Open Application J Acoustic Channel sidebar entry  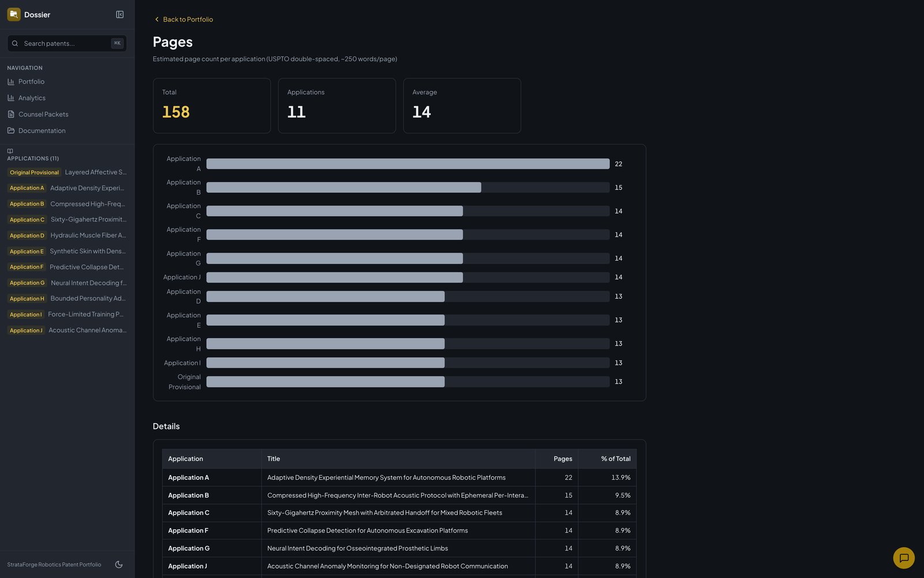pyautogui.click(x=67, y=330)
